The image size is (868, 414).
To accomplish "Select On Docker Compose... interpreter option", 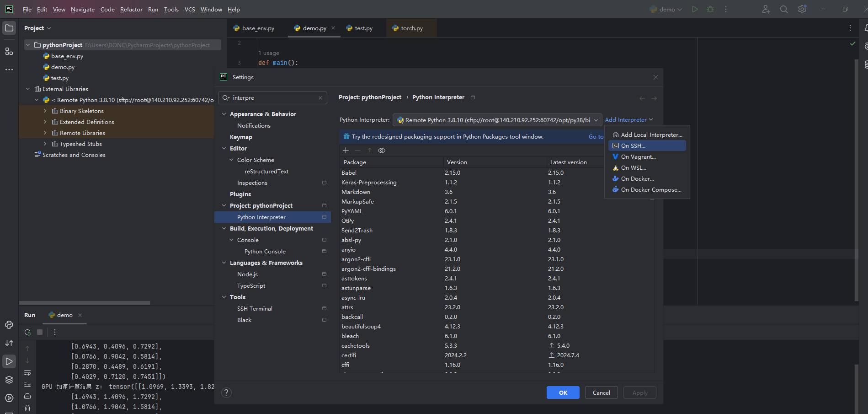I will click(x=647, y=189).
